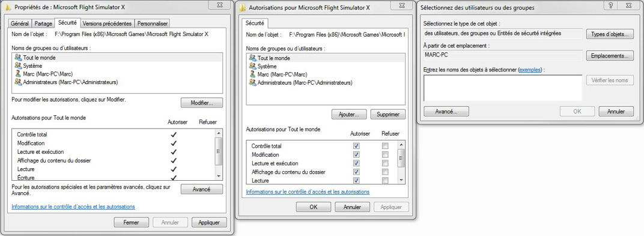Open the exemples link
This screenshot has width=644, height=236.
(x=530, y=70)
